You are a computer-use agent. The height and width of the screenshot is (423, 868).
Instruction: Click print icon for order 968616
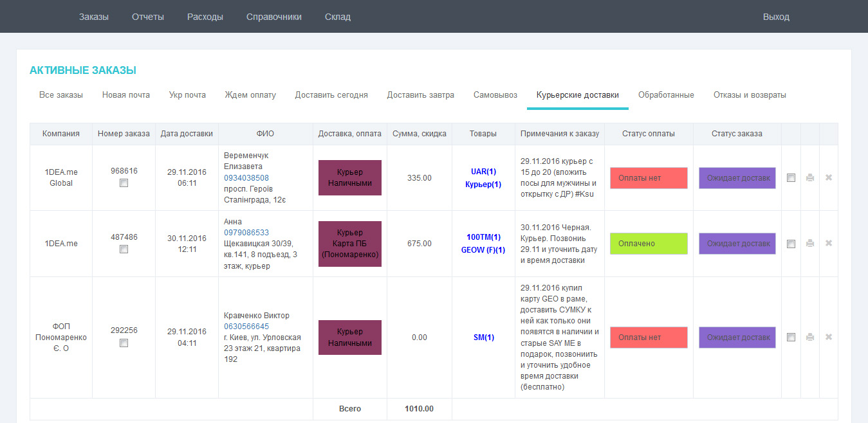point(810,177)
